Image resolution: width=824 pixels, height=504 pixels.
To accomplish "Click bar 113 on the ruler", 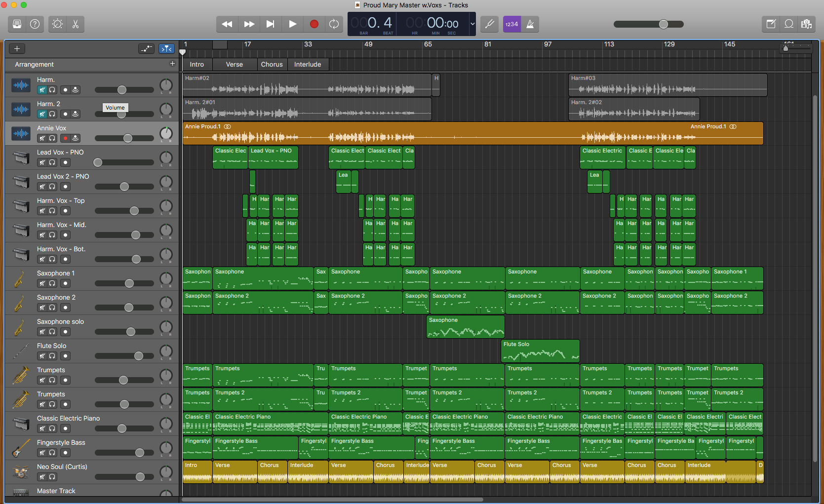I will (609, 44).
